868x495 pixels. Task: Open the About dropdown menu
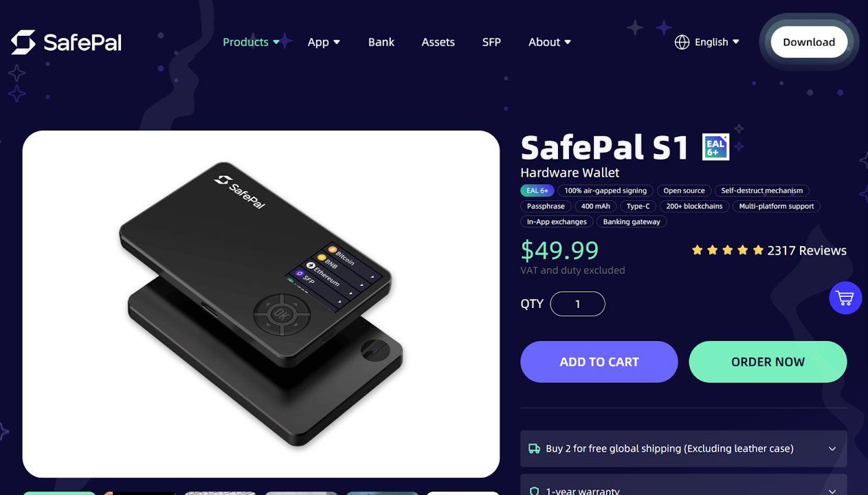tap(550, 42)
